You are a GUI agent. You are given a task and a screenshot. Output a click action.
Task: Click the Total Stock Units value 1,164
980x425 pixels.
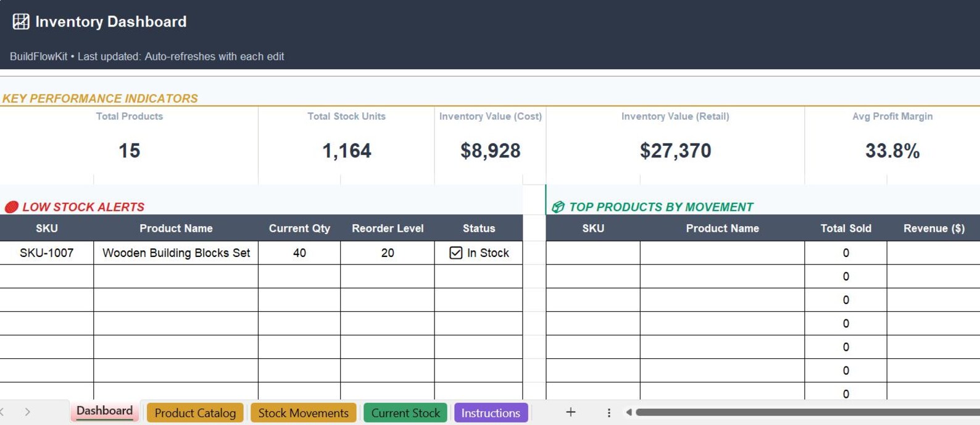[x=347, y=151]
